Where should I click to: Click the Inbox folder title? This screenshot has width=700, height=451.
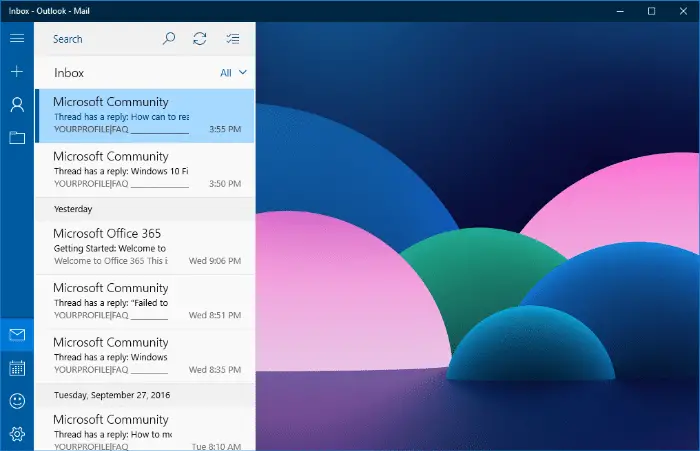pyautogui.click(x=69, y=73)
